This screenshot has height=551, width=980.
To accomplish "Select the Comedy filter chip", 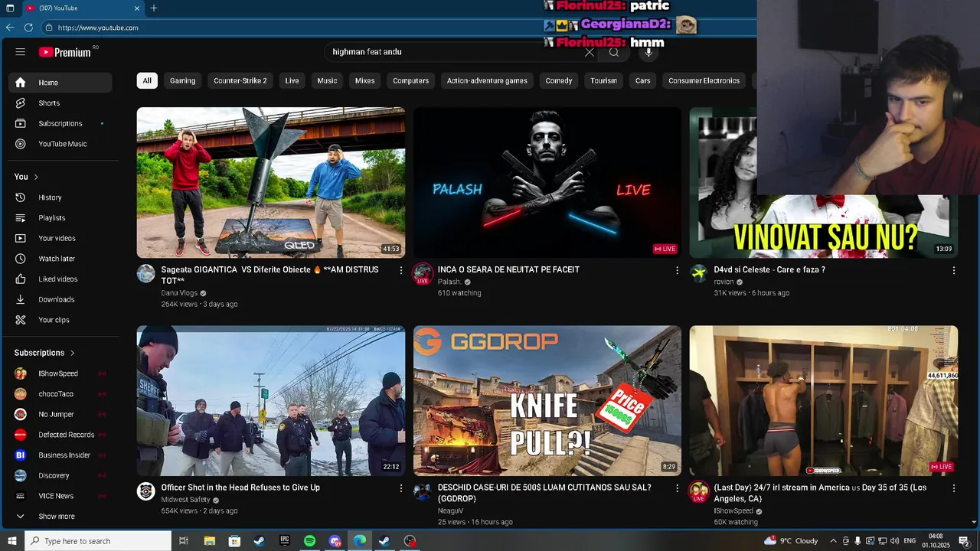I will (x=559, y=80).
